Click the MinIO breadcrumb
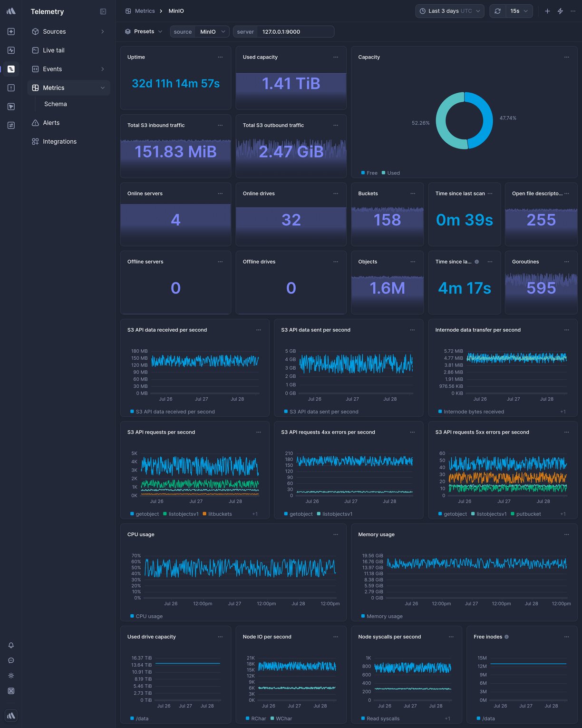This screenshot has height=728, width=582. tap(176, 11)
